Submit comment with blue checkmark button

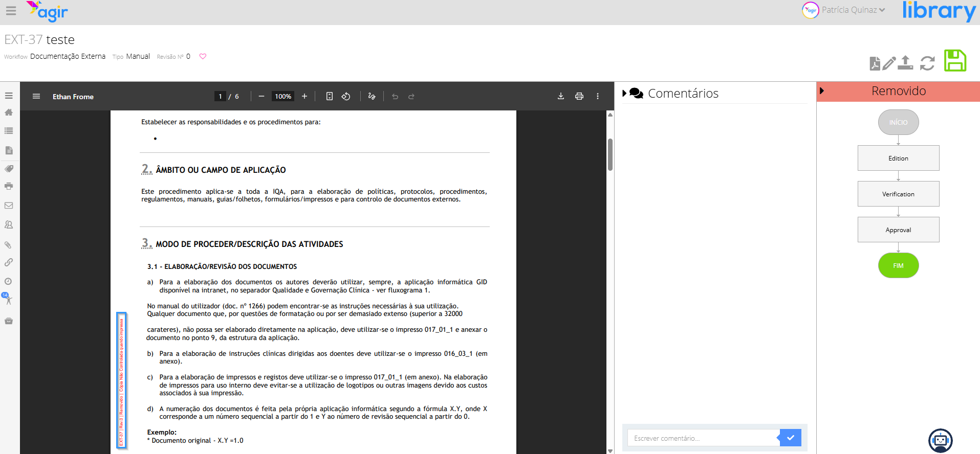click(x=790, y=438)
